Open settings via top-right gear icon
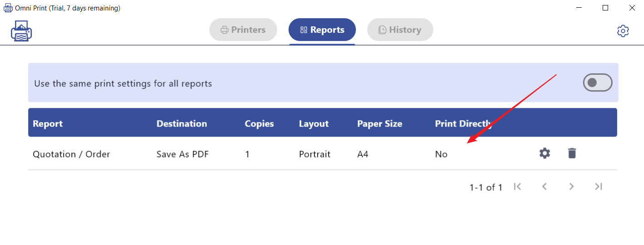Screen dimensions: 644x245 [x=623, y=31]
